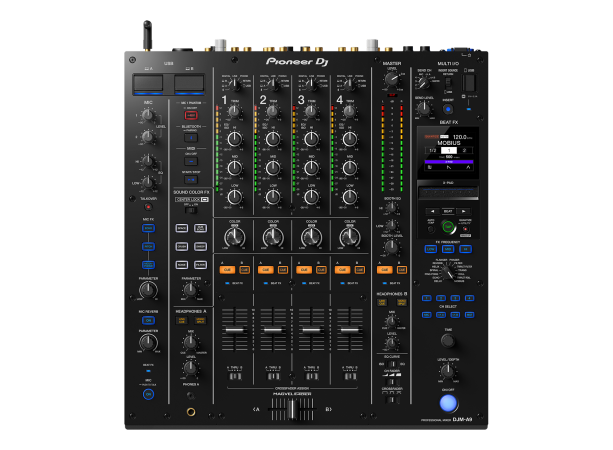Toggle the red TALKOVER button

[x=148, y=207]
